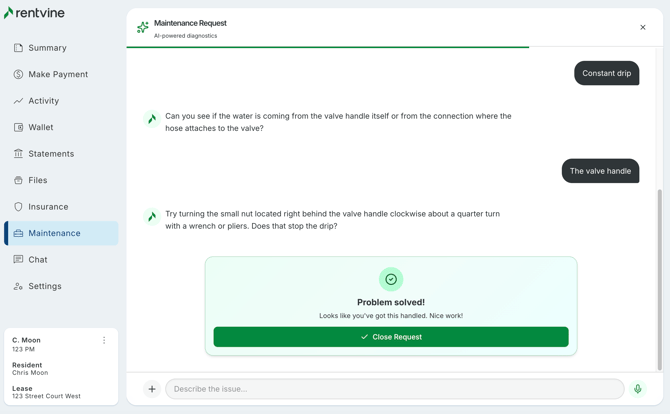
Task: Click the Describe the issue input field
Action: pos(394,389)
